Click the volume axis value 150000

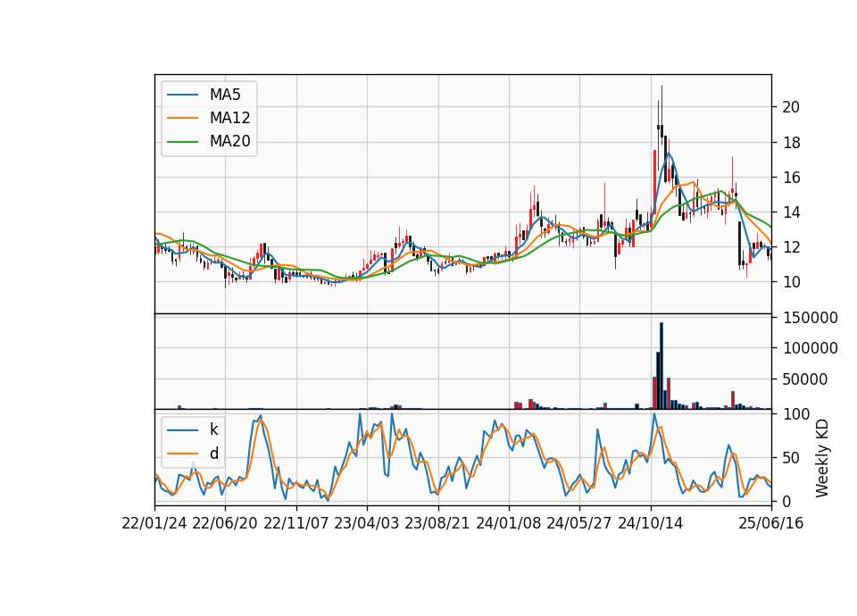tap(810, 318)
